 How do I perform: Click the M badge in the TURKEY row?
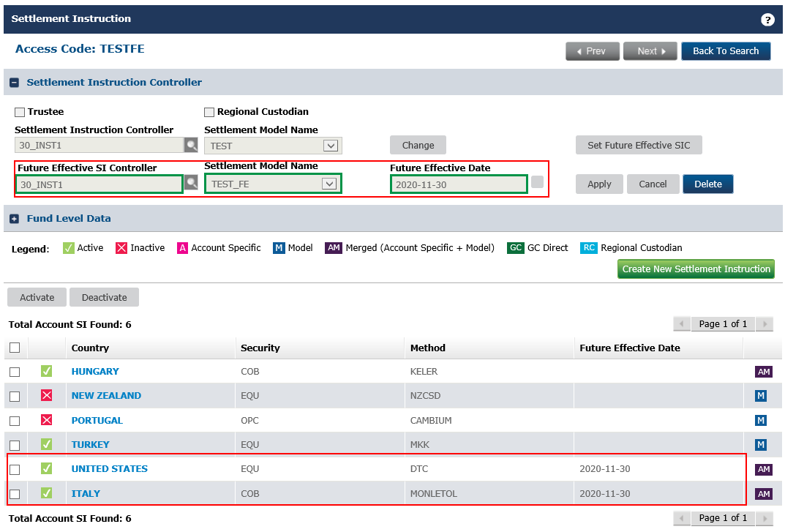pos(760,444)
